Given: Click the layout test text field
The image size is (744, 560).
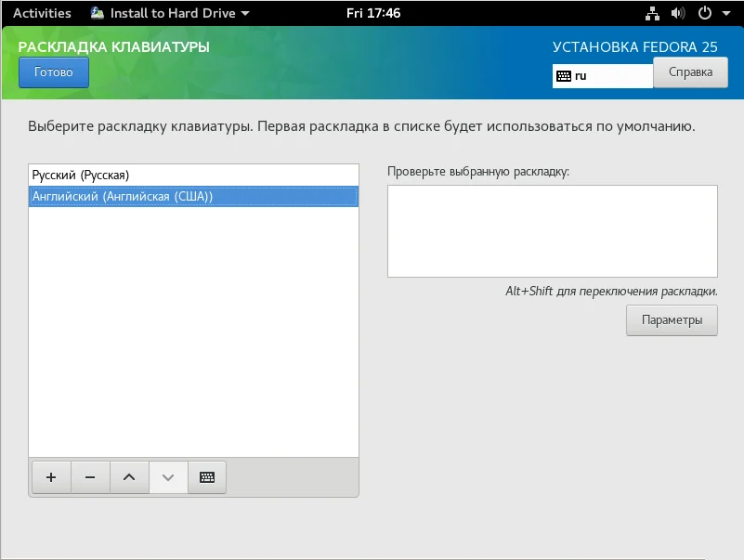Looking at the screenshot, I should [x=553, y=231].
